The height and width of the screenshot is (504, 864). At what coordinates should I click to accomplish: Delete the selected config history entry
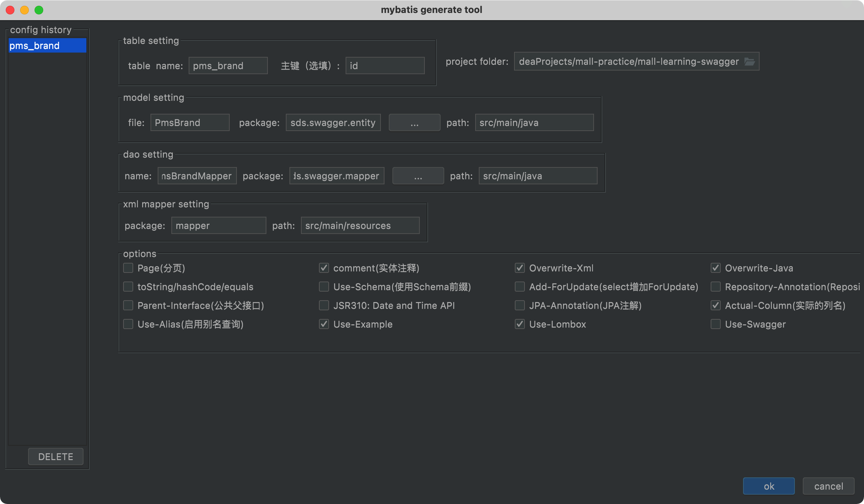tap(56, 456)
